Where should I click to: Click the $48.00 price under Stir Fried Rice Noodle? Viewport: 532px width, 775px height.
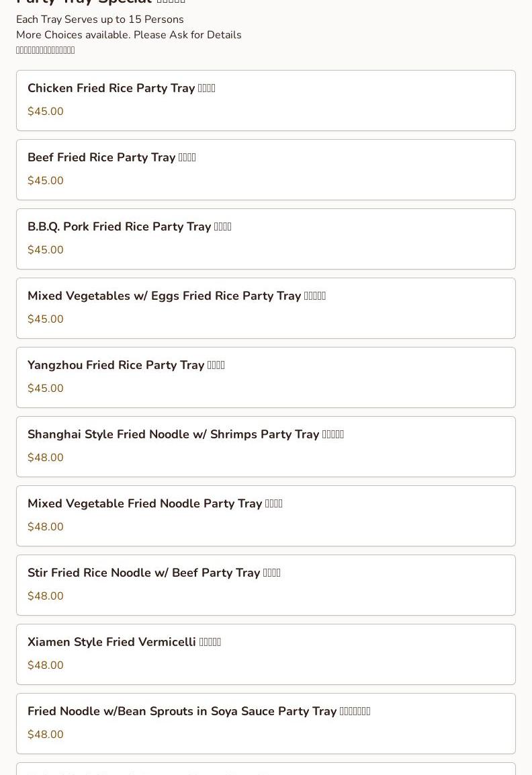point(46,596)
